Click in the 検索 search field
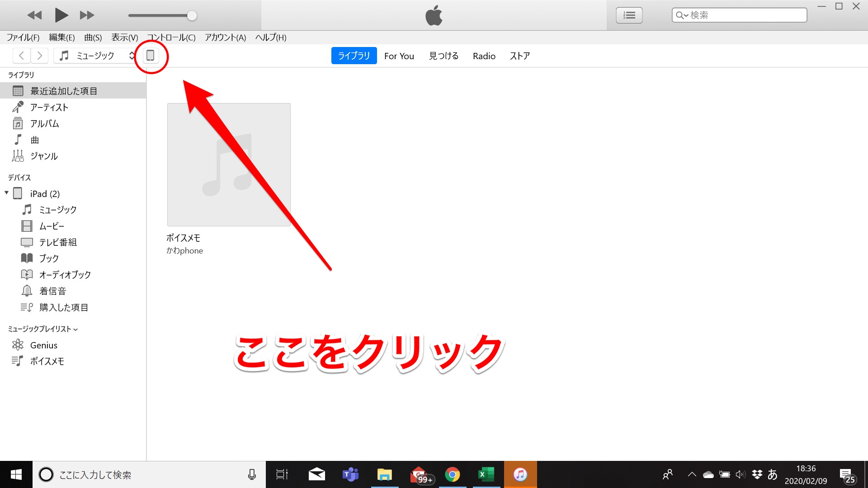Viewport: 868px width, 488px height. tap(739, 15)
